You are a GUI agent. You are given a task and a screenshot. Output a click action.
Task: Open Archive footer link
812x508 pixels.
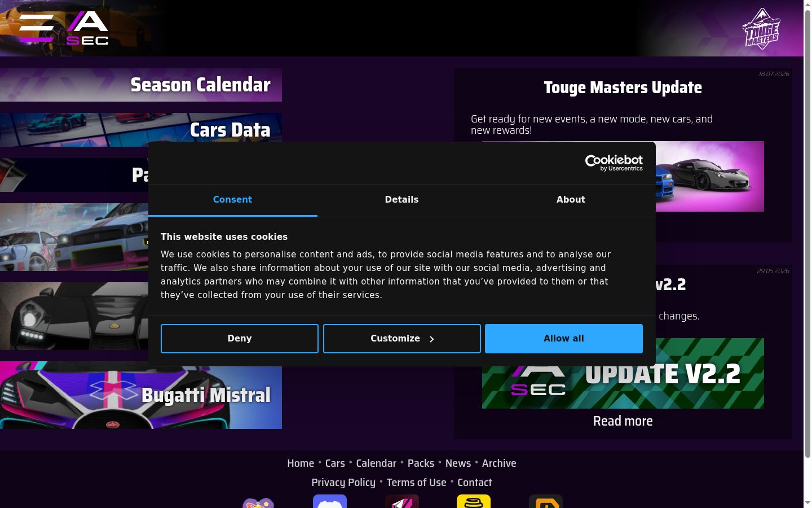[499, 463]
